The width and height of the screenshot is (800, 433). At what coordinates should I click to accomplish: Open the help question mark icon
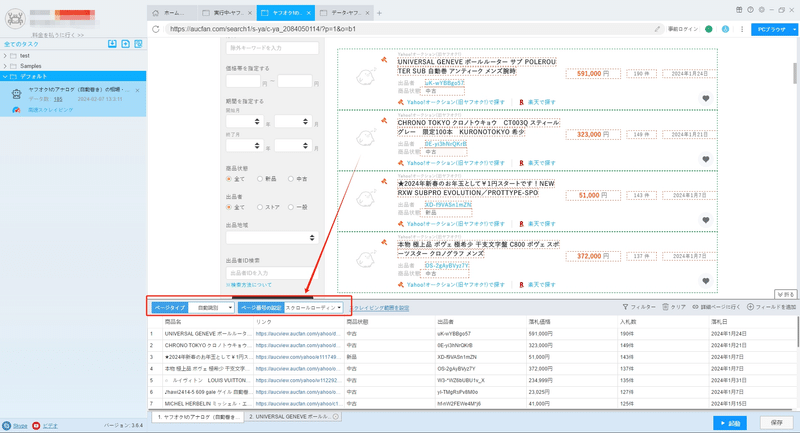(x=750, y=10)
